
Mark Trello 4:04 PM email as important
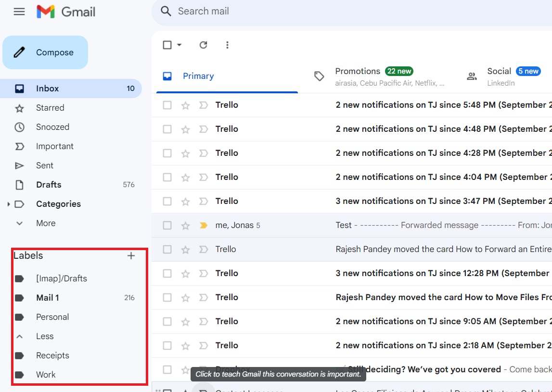(204, 177)
